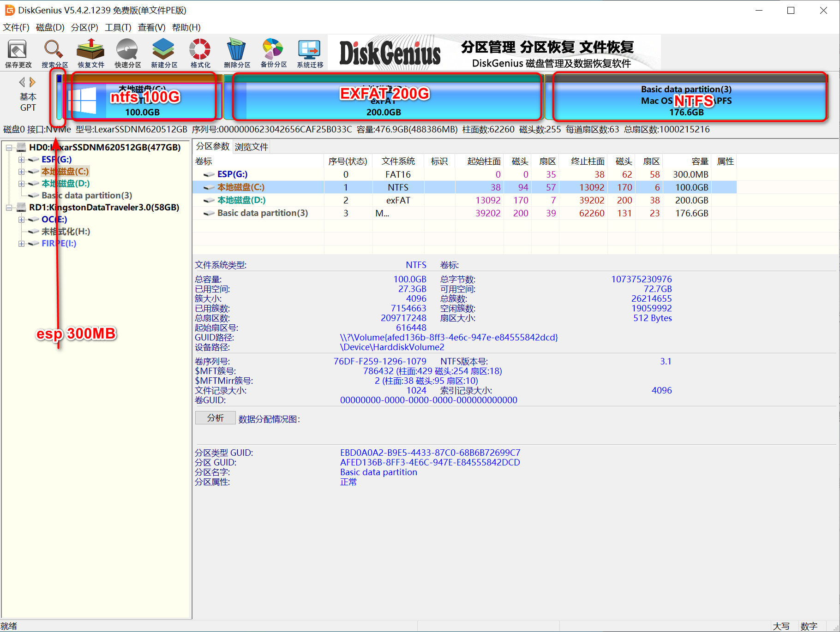The width and height of the screenshot is (840, 632).
Task: Click the 分析 (Analyze) button
Action: tap(216, 418)
